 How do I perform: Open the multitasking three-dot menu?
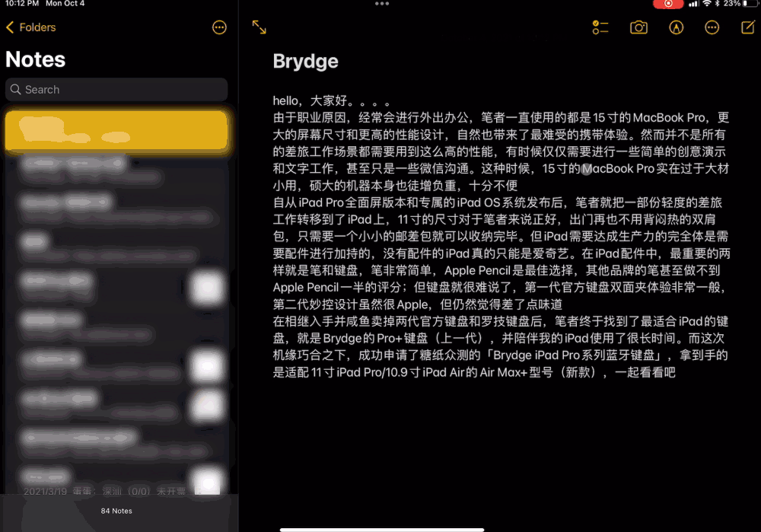coord(382,4)
